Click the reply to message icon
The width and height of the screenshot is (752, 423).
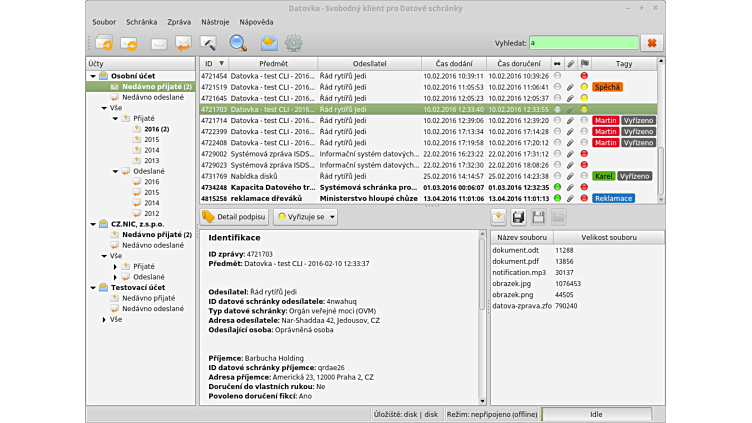tap(183, 43)
